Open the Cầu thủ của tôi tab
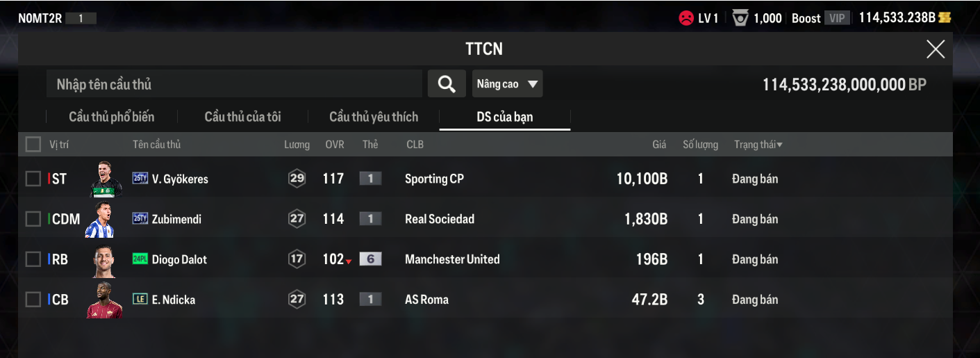Screen dimensions: 980x358 (242, 117)
